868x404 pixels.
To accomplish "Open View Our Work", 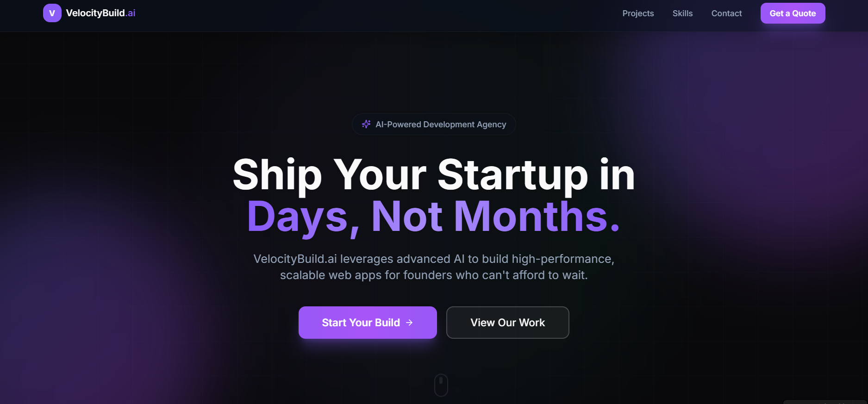I will 507,323.
